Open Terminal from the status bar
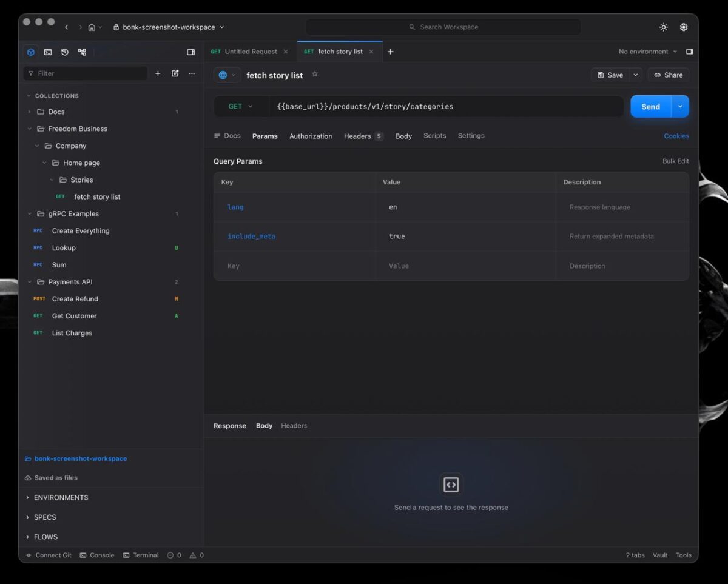 click(141, 555)
